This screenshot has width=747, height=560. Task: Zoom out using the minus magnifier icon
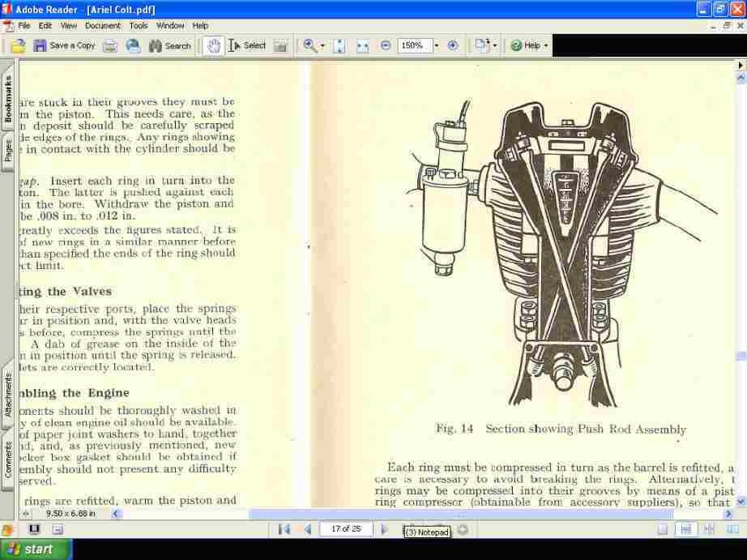(x=385, y=45)
